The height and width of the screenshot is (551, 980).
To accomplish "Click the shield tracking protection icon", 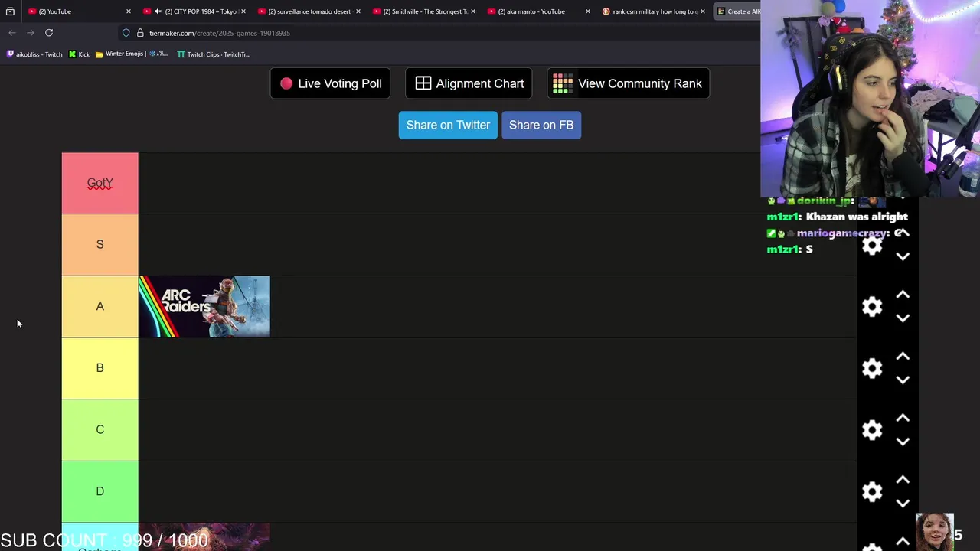I will pos(126,33).
